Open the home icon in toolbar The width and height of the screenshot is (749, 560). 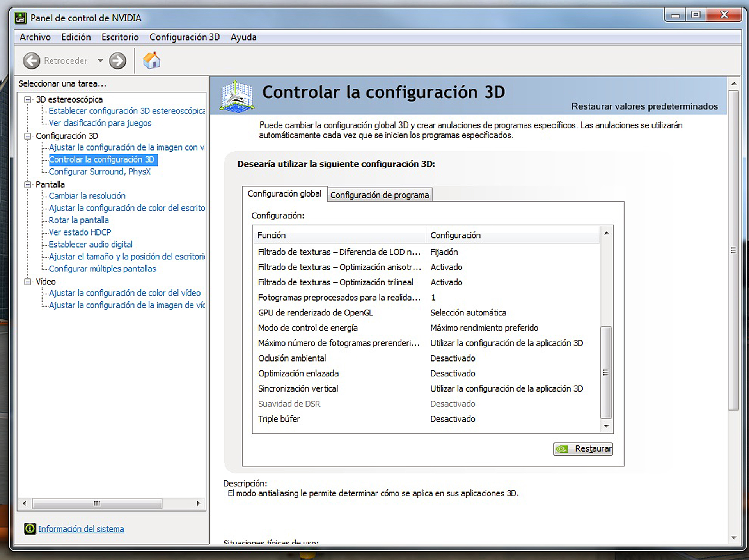pos(152,60)
